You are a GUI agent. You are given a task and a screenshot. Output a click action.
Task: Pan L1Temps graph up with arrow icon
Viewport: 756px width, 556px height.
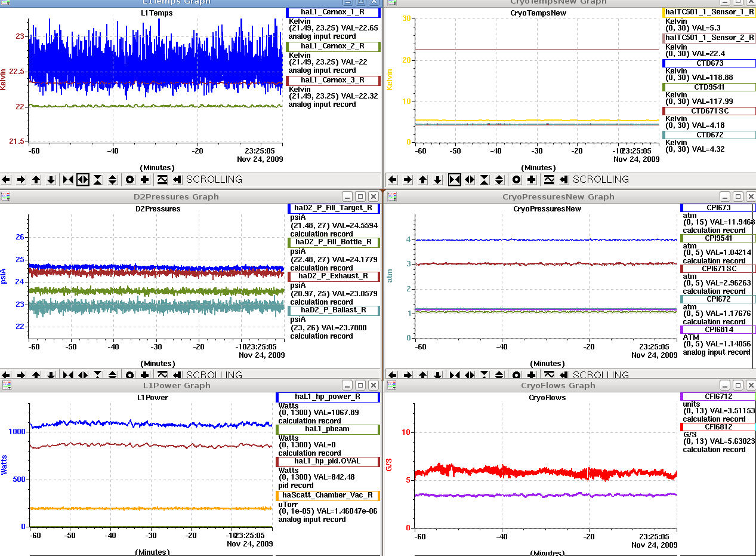tap(36, 180)
